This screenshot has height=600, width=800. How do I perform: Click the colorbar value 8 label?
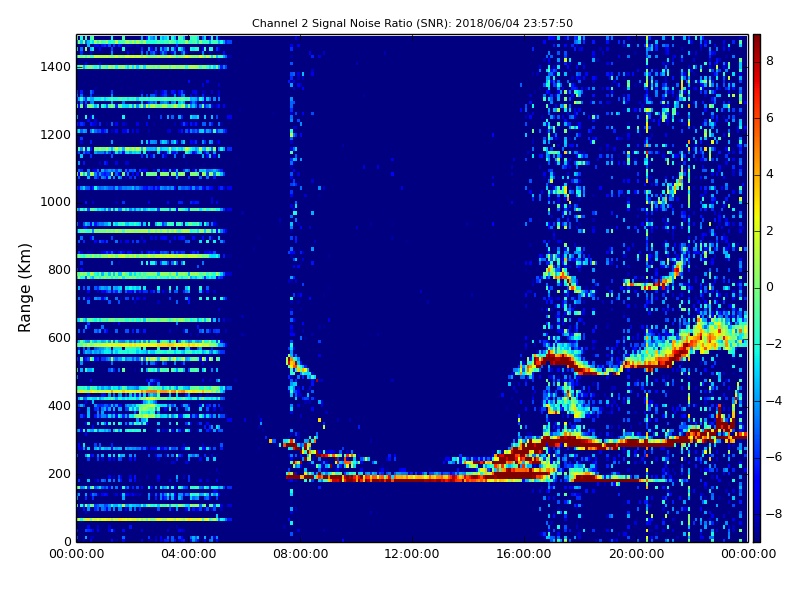pyautogui.click(x=770, y=61)
